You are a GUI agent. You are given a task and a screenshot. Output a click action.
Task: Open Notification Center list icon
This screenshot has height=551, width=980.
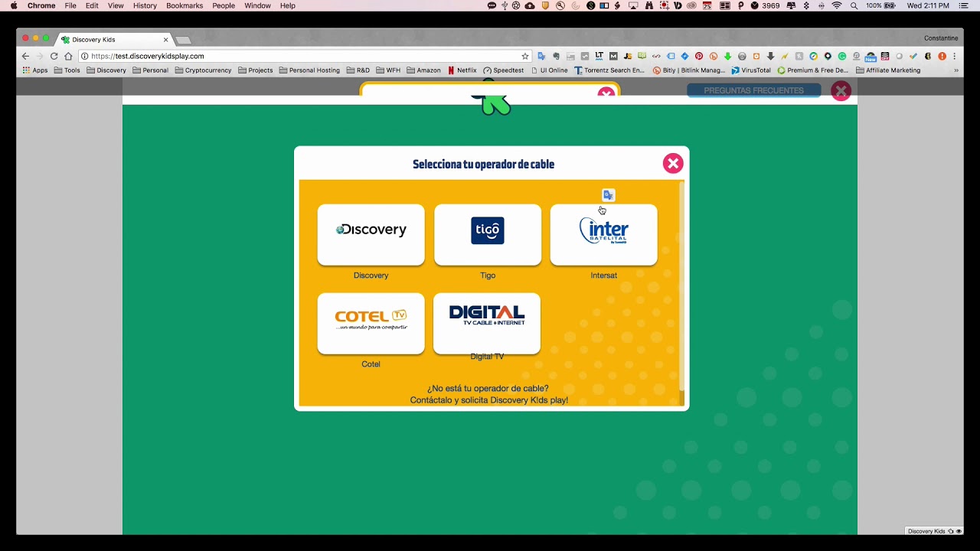[x=964, y=5]
